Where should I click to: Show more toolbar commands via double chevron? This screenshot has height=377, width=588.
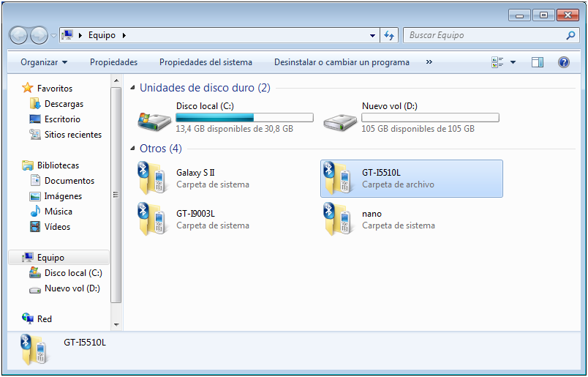429,62
